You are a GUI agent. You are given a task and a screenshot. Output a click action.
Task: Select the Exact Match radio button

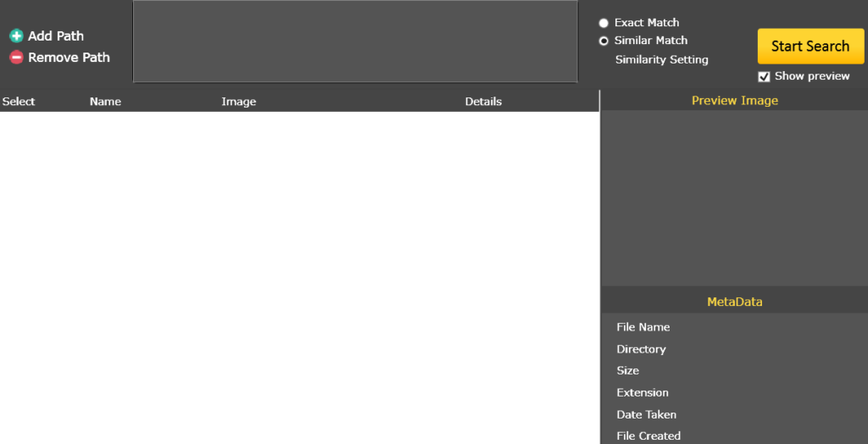pos(604,23)
